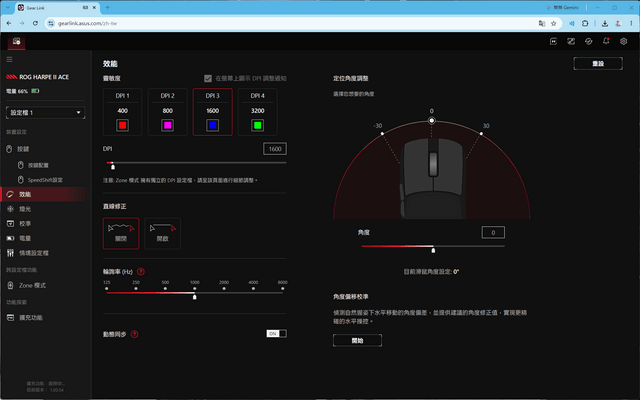Go forward with the browser forward arrow

22,23
